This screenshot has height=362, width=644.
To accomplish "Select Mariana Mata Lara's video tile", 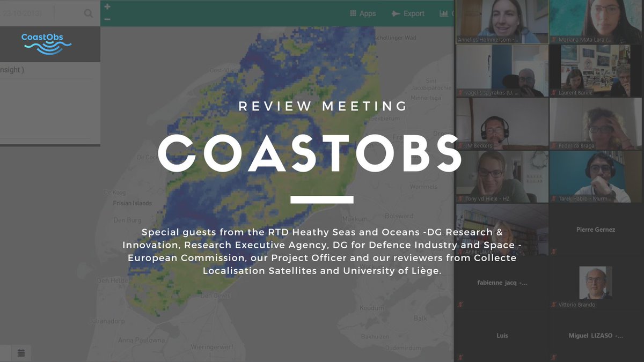I will tap(596, 21).
